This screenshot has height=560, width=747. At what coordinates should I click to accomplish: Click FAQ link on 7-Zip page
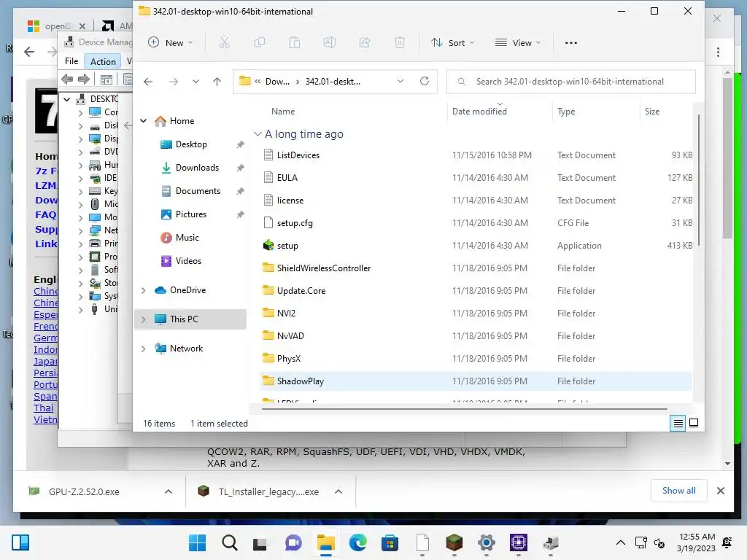(46, 215)
